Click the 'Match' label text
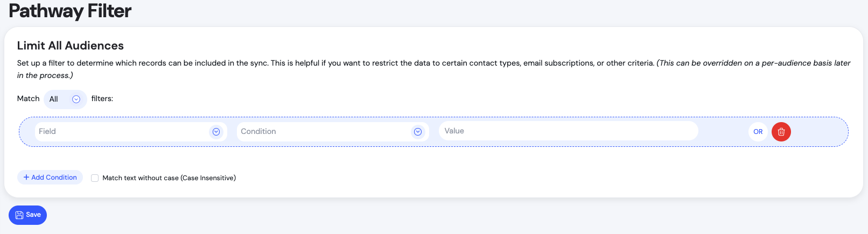Image resolution: width=868 pixels, height=234 pixels. (x=29, y=98)
